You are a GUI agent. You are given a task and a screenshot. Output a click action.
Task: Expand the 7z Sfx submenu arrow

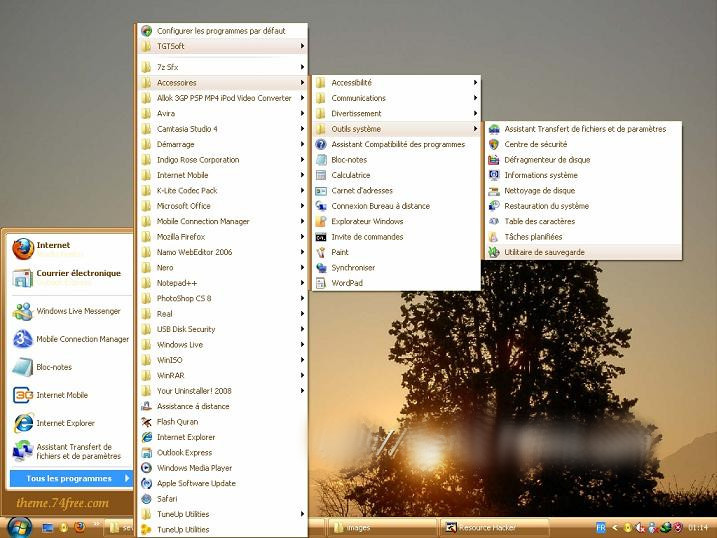point(302,67)
